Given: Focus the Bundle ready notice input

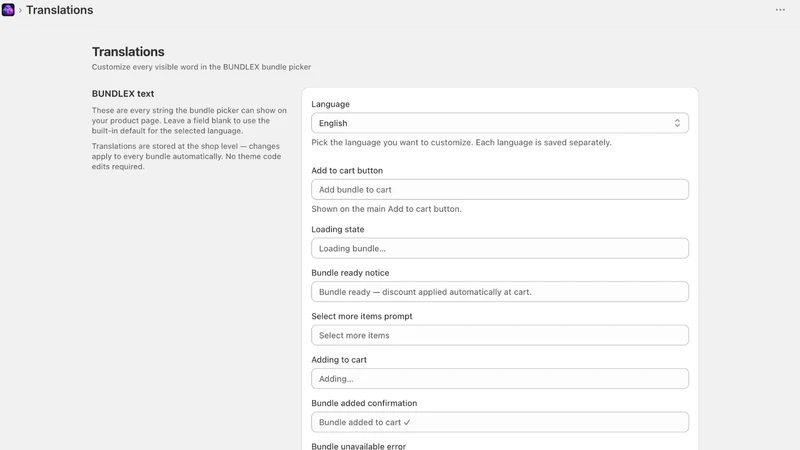Looking at the screenshot, I should point(499,292).
